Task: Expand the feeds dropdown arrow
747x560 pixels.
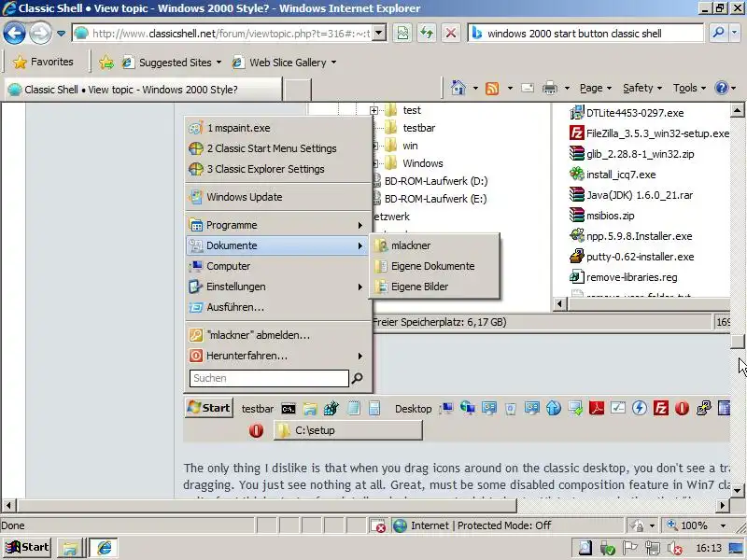Action: pyautogui.click(x=510, y=88)
